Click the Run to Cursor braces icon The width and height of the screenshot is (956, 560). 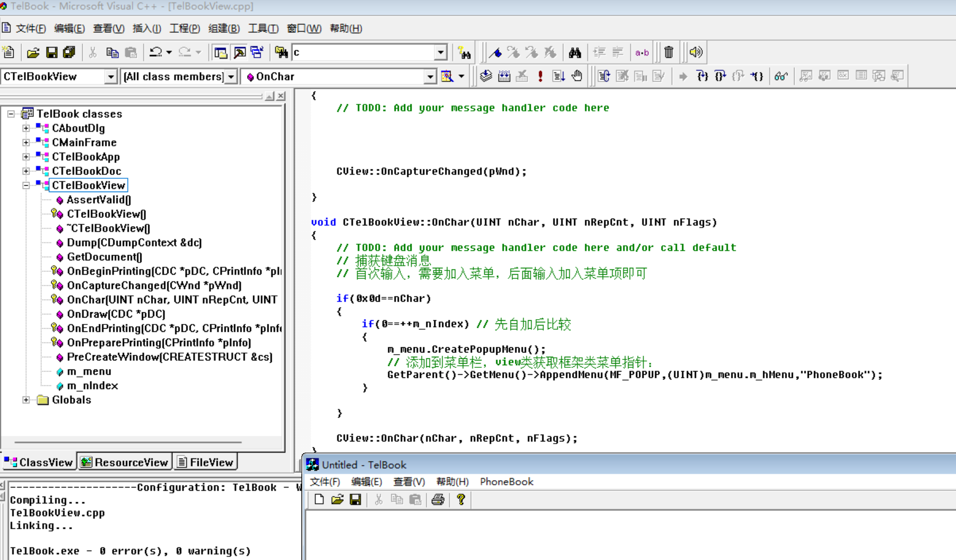pyautogui.click(x=757, y=76)
